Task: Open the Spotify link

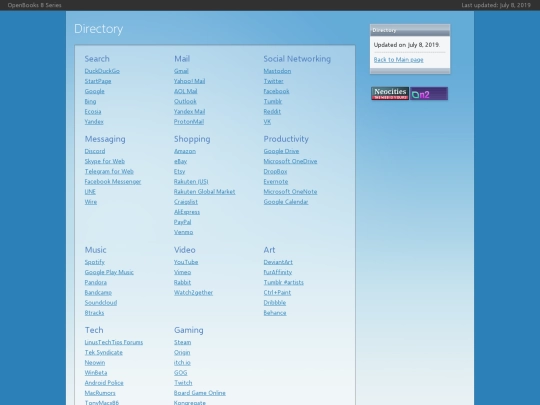Action: 95,262
